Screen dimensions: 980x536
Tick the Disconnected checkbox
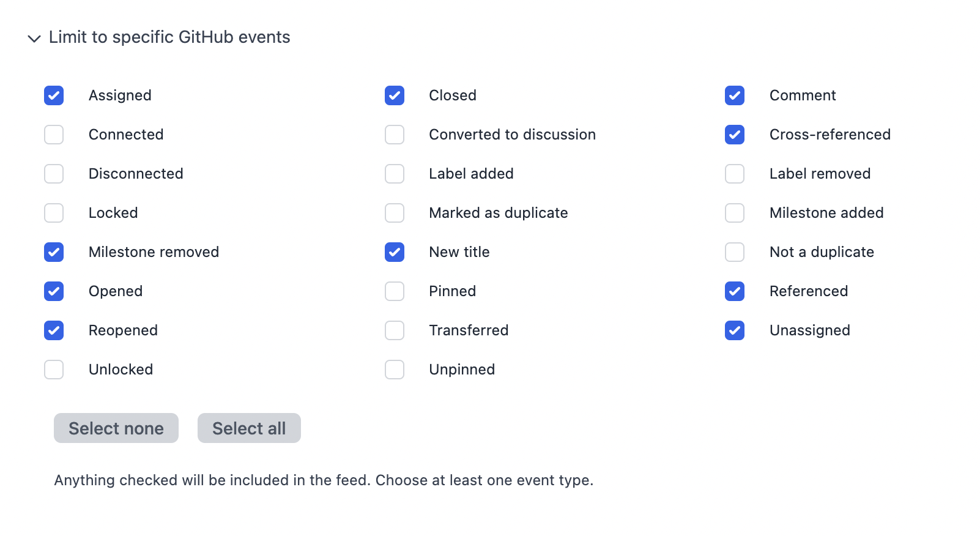(x=54, y=174)
